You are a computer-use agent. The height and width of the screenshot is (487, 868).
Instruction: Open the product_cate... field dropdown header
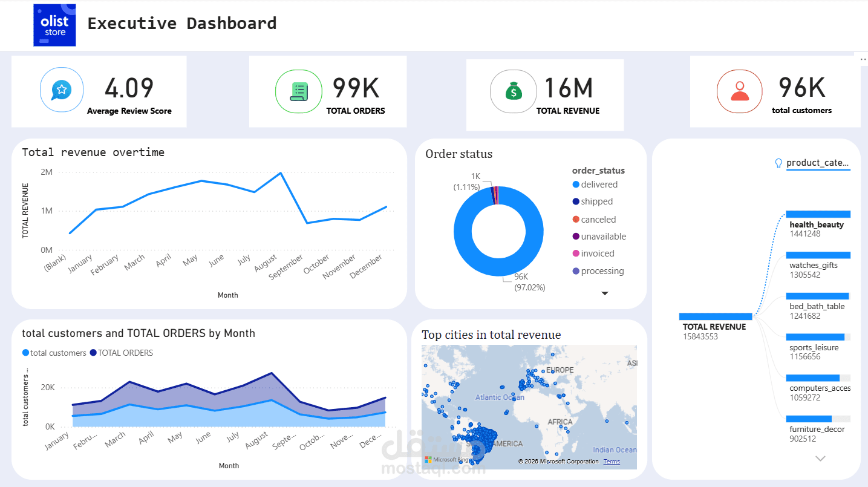(x=817, y=163)
